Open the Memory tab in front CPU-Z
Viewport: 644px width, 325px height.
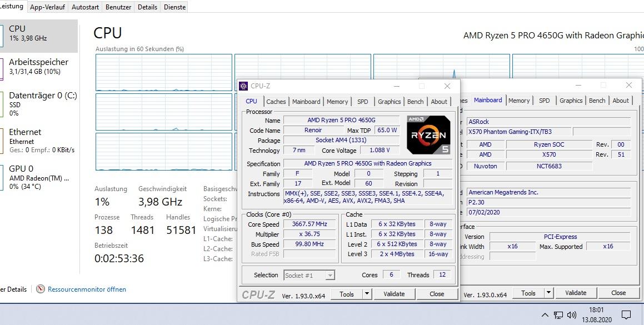point(337,102)
